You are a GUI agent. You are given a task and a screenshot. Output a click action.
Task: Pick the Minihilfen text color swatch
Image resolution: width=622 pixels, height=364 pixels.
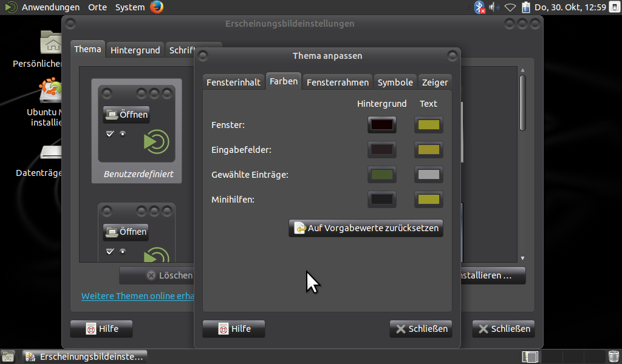[429, 199]
